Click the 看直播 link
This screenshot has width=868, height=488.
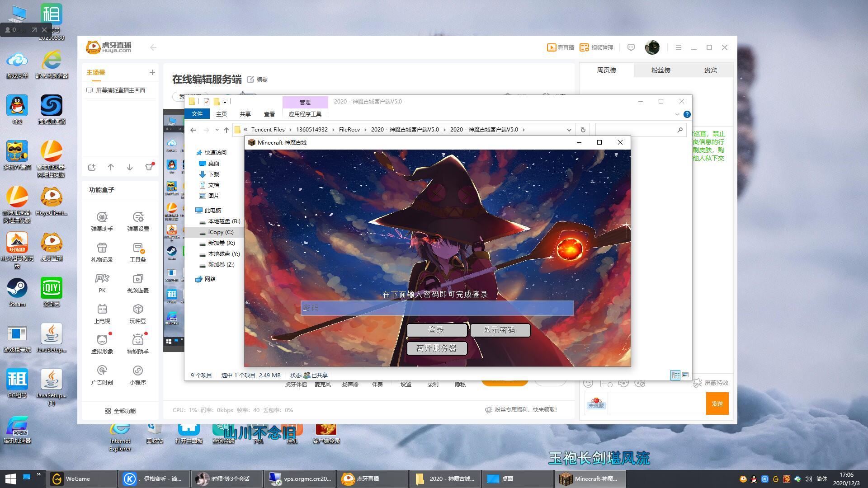click(560, 47)
